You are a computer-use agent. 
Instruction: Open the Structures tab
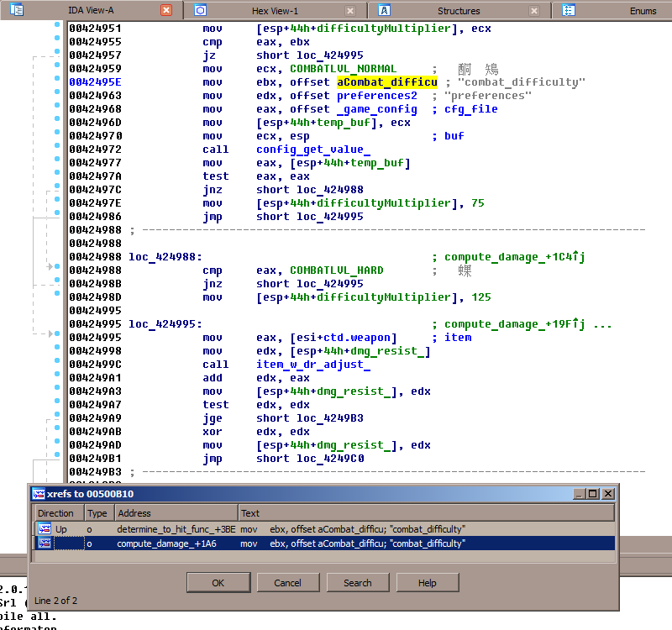459,11
